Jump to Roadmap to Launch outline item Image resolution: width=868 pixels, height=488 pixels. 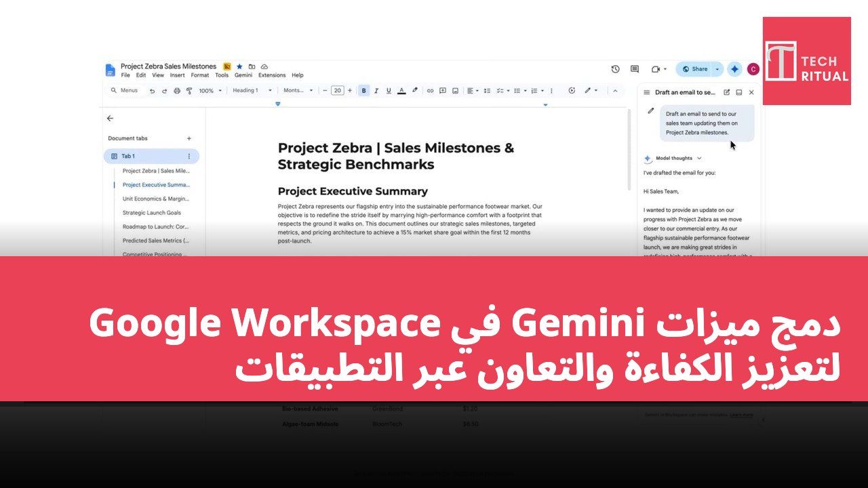point(156,227)
